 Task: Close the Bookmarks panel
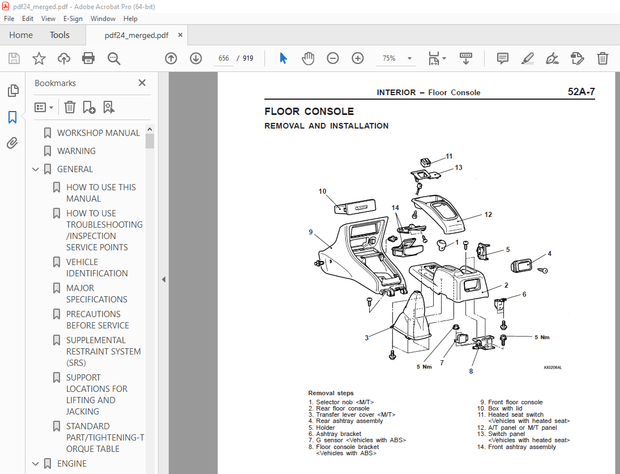pyautogui.click(x=142, y=83)
